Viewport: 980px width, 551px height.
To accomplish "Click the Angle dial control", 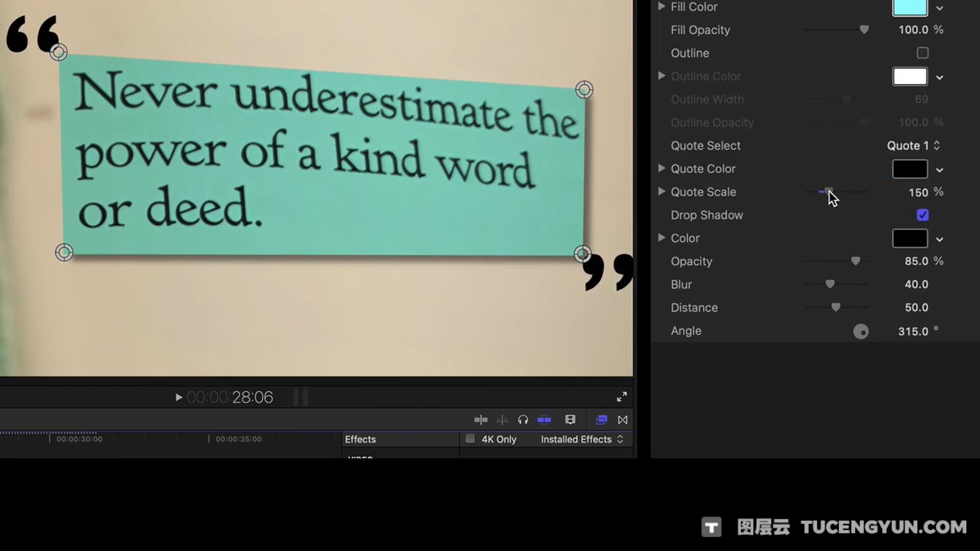I will click(861, 332).
